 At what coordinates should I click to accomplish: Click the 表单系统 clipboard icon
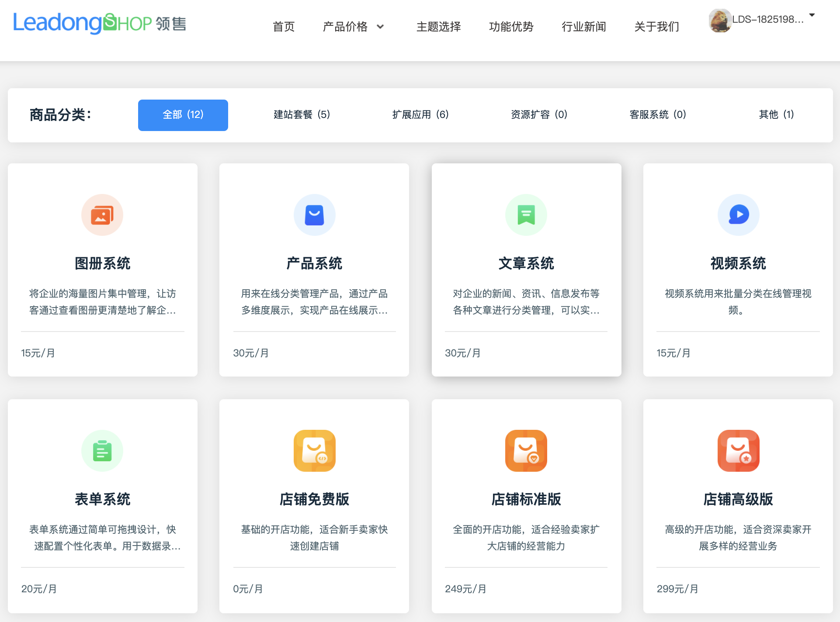click(102, 450)
